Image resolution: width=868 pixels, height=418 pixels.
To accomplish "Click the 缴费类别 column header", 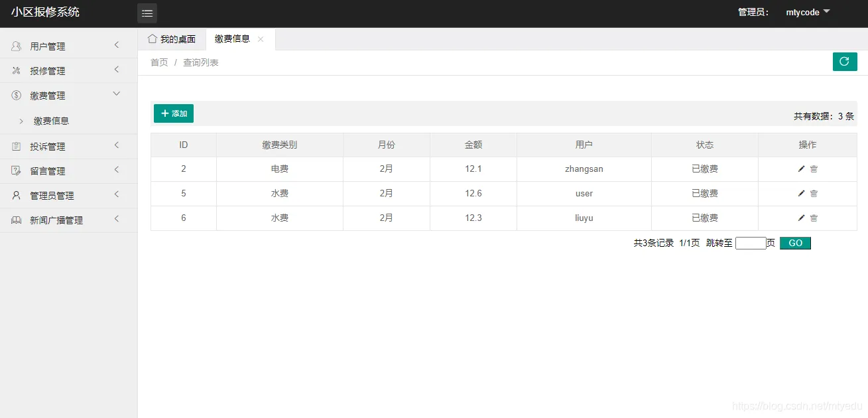I will pyautogui.click(x=280, y=145).
